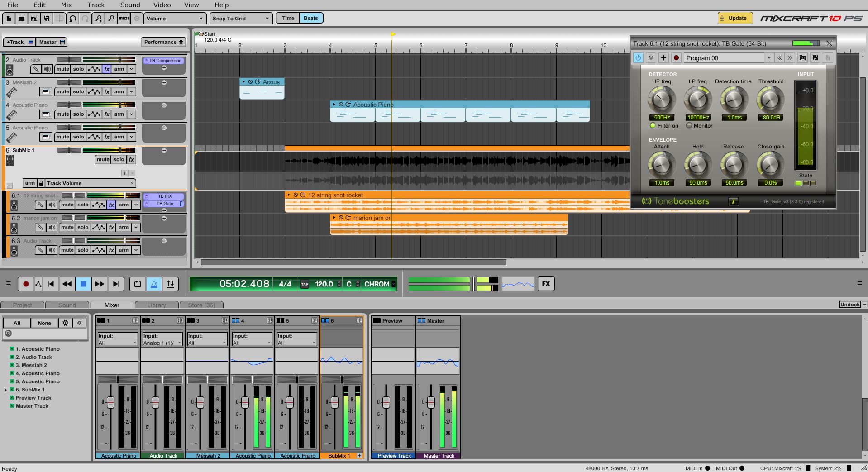
Task: Undo the last action
Action: tap(72, 19)
